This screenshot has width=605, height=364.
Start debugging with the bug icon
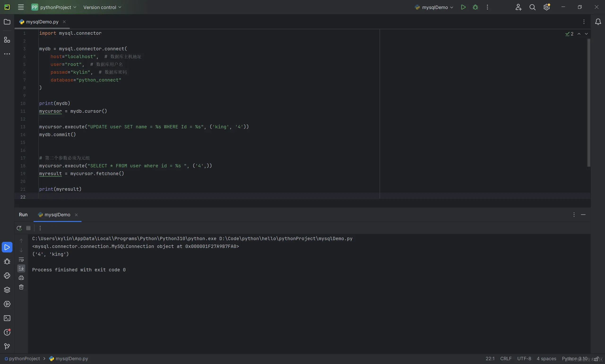pyautogui.click(x=475, y=7)
